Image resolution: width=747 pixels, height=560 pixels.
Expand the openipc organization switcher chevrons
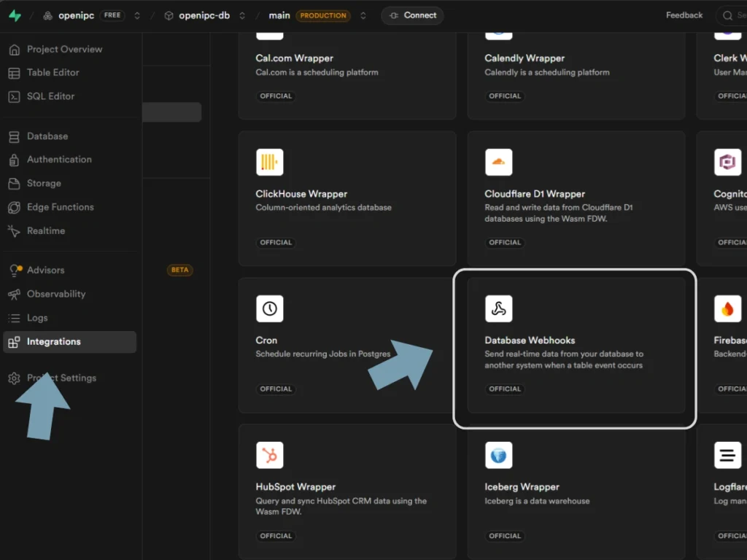point(137,16)
